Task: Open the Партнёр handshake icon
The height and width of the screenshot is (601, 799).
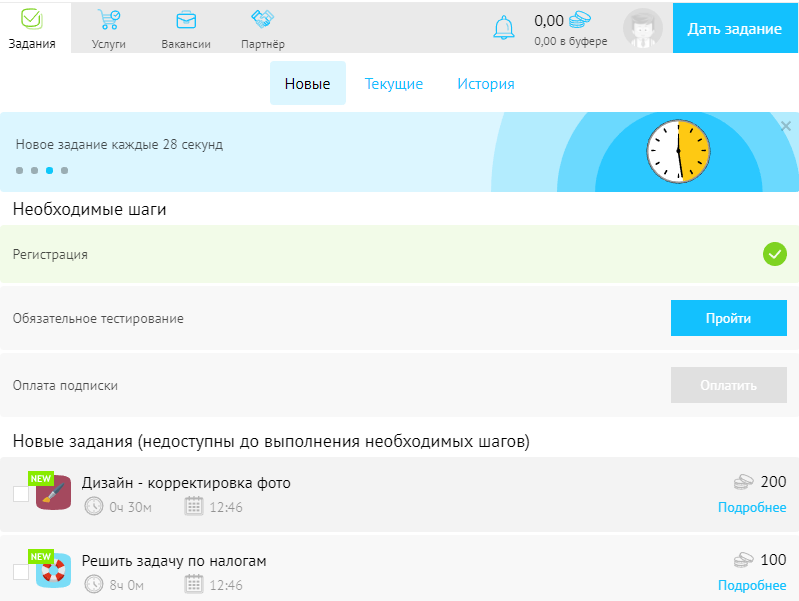Action: coord(262,19)
